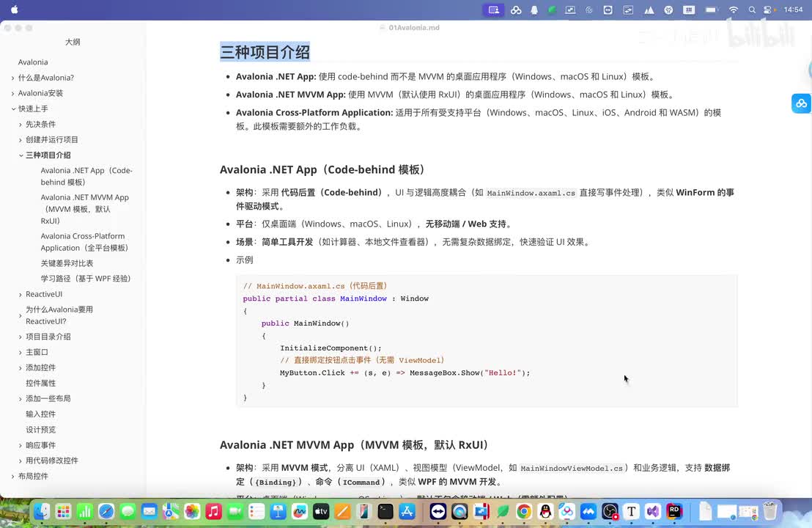Open Control Center in menu bar

pos(768,10)
